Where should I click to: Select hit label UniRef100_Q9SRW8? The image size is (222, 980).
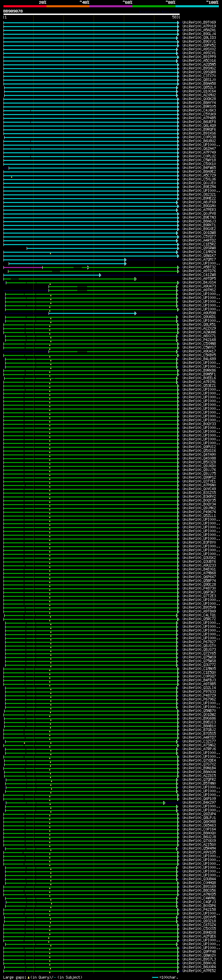pos(199,248)
